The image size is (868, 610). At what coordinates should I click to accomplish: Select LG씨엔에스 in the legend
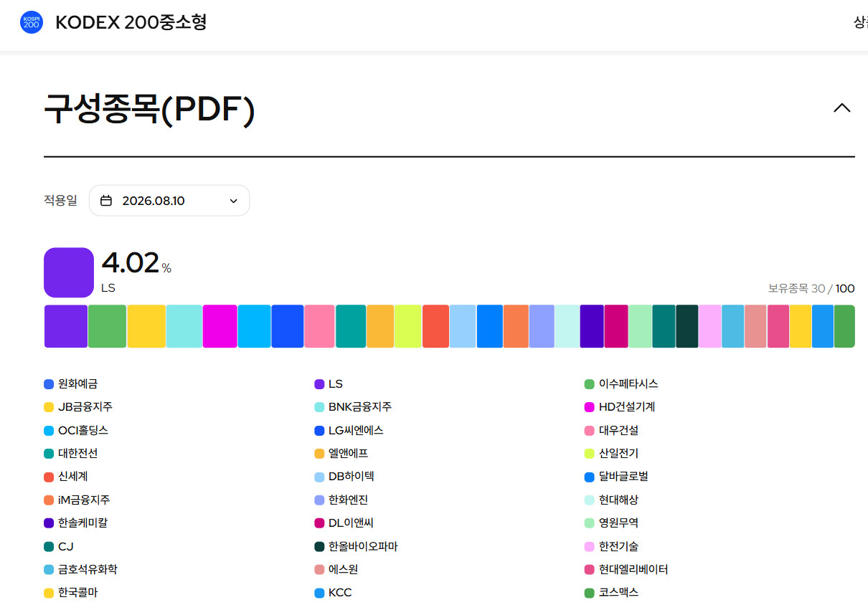349,431
